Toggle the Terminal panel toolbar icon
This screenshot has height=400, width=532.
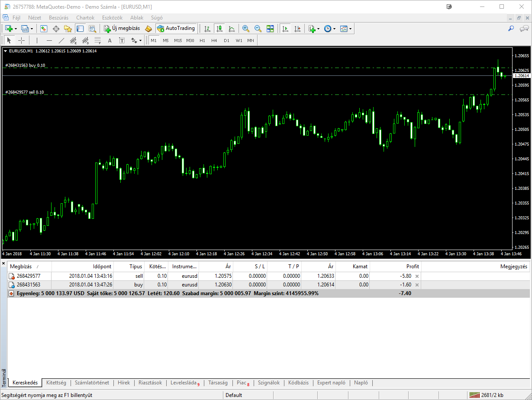point(80,29)
